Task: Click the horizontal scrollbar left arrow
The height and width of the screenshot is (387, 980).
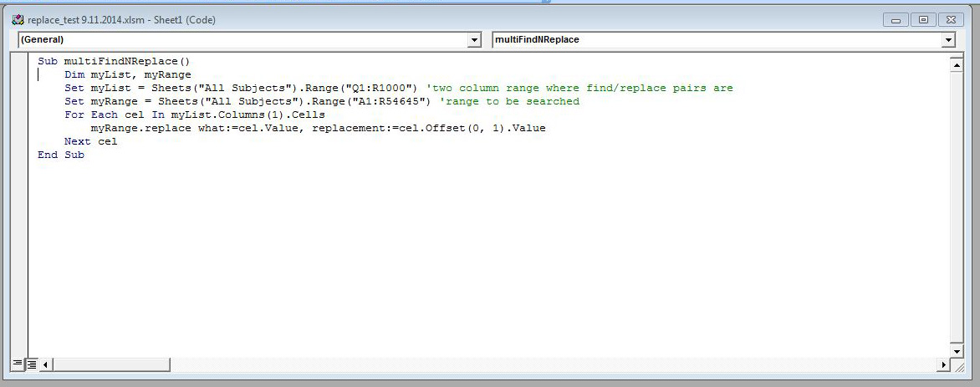Action: point(46,364)
